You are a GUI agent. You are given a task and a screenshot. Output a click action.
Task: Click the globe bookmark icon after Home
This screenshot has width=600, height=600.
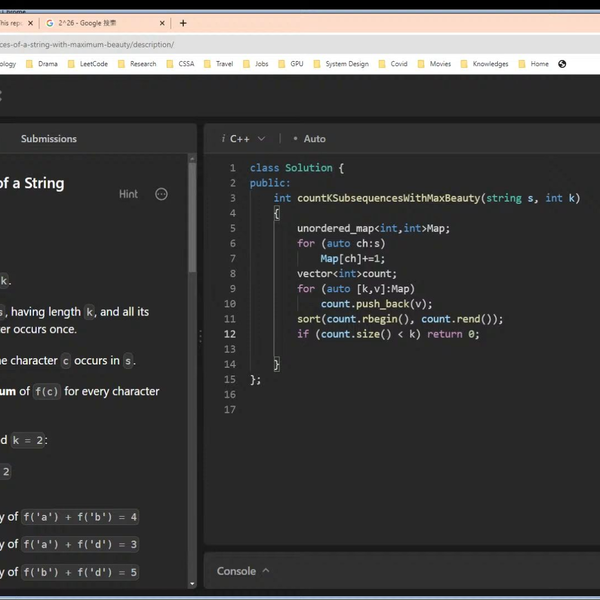562,64
